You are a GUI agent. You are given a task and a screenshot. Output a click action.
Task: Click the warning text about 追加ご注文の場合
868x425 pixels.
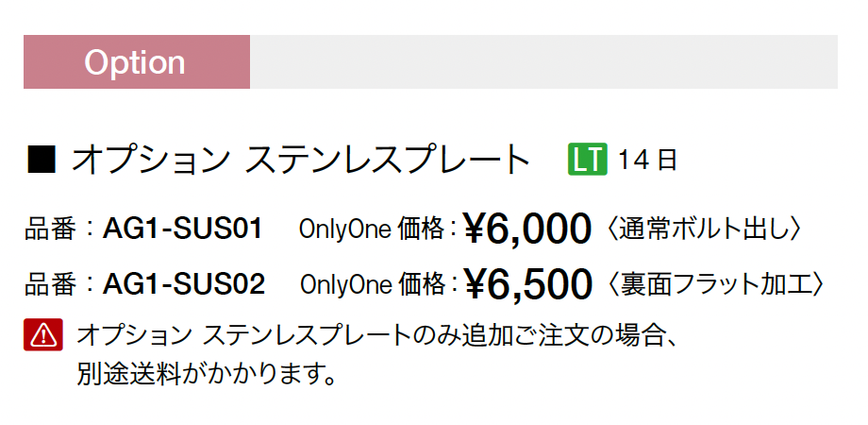[377, 335]
